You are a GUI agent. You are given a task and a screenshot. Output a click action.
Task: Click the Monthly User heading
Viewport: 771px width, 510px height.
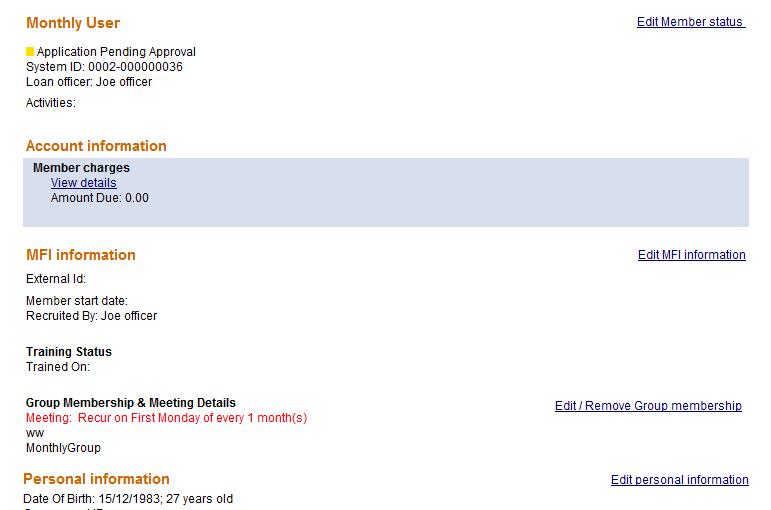point(73,23)
